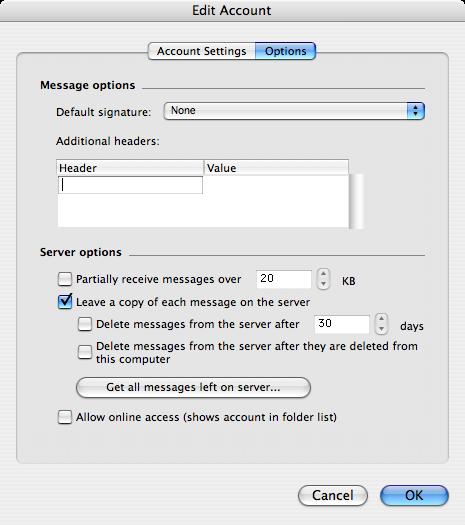
Task: Confirm changes with OK button
Action: point(414,495)
